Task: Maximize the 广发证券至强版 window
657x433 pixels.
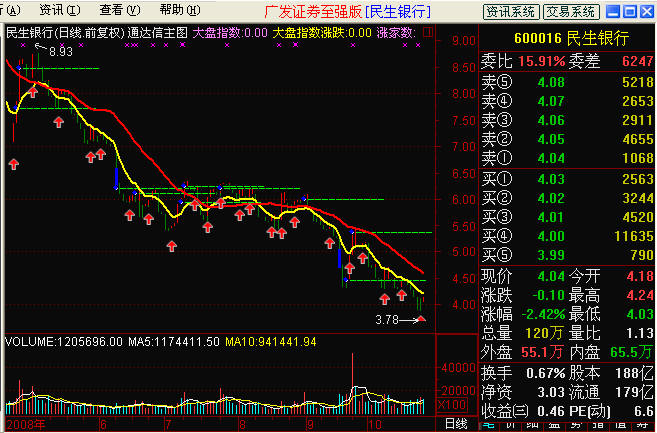Action: (629, 11)
